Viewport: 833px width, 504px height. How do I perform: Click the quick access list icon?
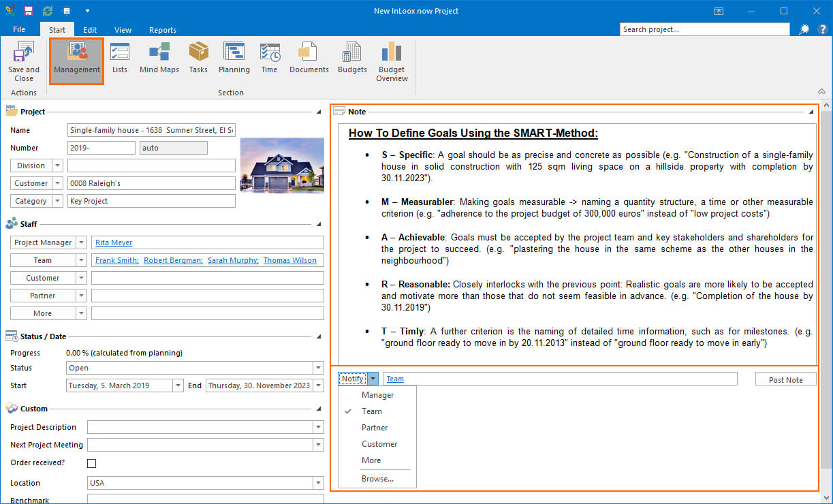click(67, 11)
